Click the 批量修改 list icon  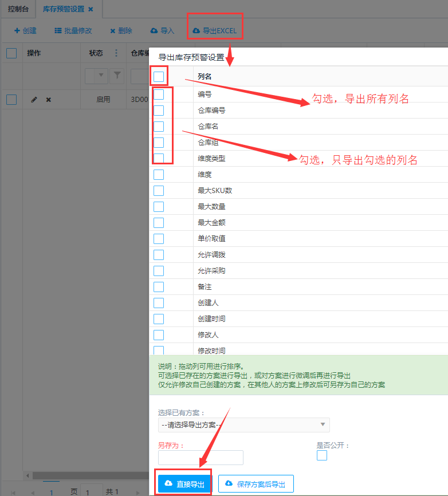[58, 31]
